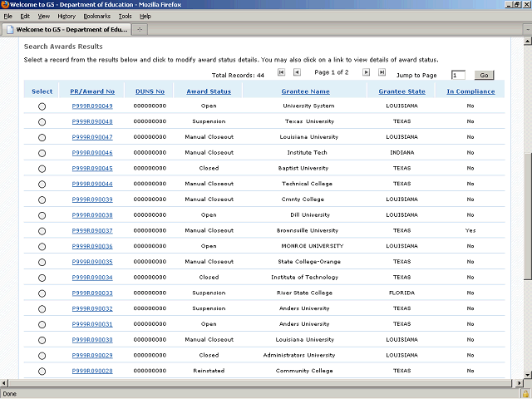
Task: Sort by In Compliance column header
Action: pos(470,91)
